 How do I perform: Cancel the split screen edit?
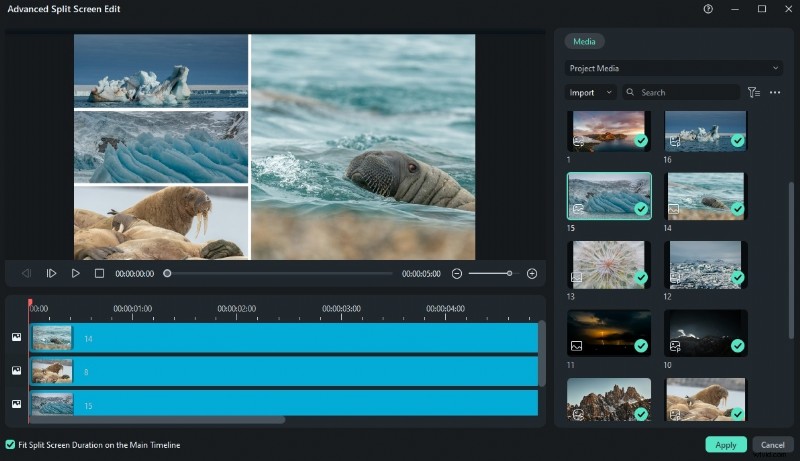(x=772, y=445)
